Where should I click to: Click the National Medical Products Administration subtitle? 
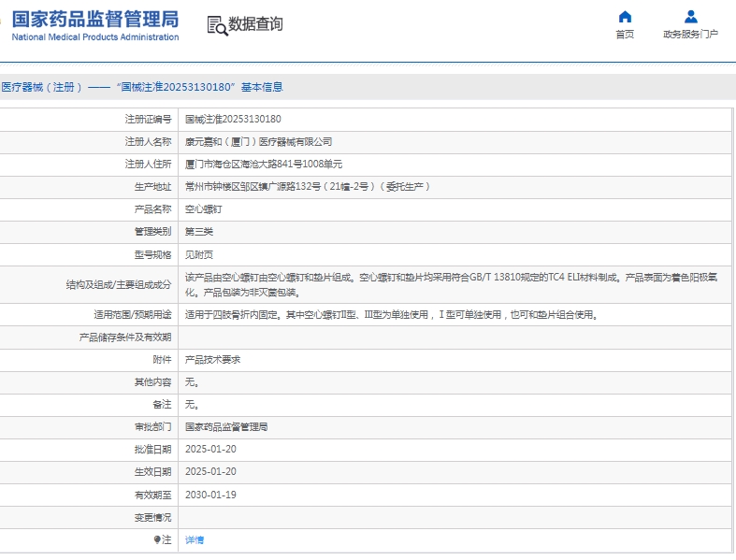pyautogui.click(x=95, y=37)
